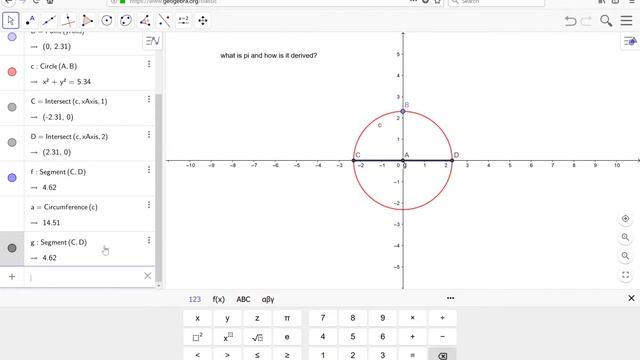
Task: Click the Undo arrow
Action: 570,21
